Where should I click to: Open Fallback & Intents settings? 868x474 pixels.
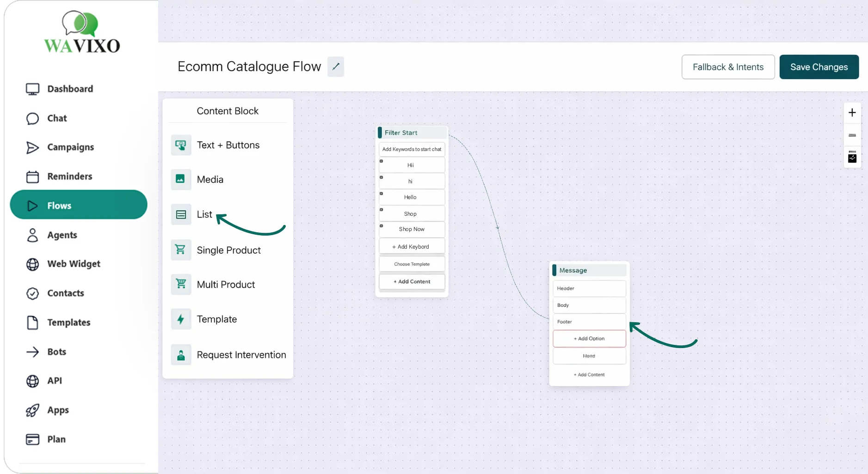tap(728, 67)
